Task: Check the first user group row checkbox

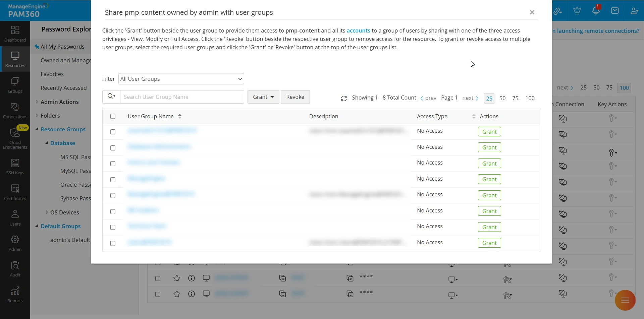Action: 113,132
